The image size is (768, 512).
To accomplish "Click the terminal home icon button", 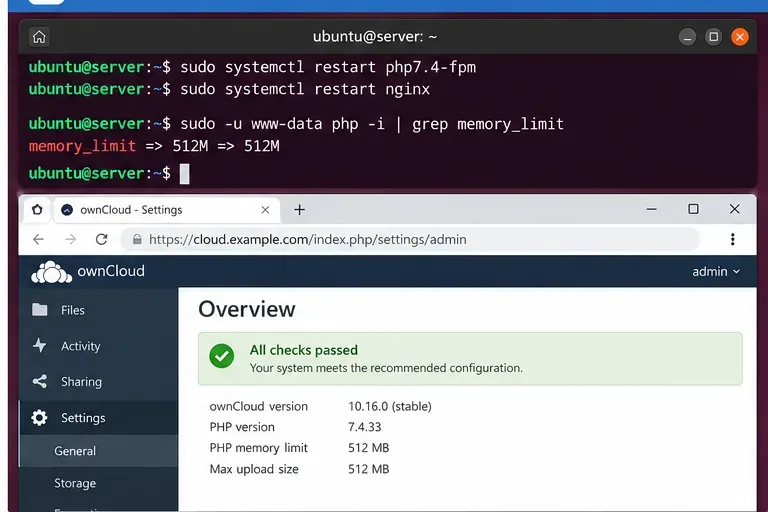I will (x=39, y=37).
